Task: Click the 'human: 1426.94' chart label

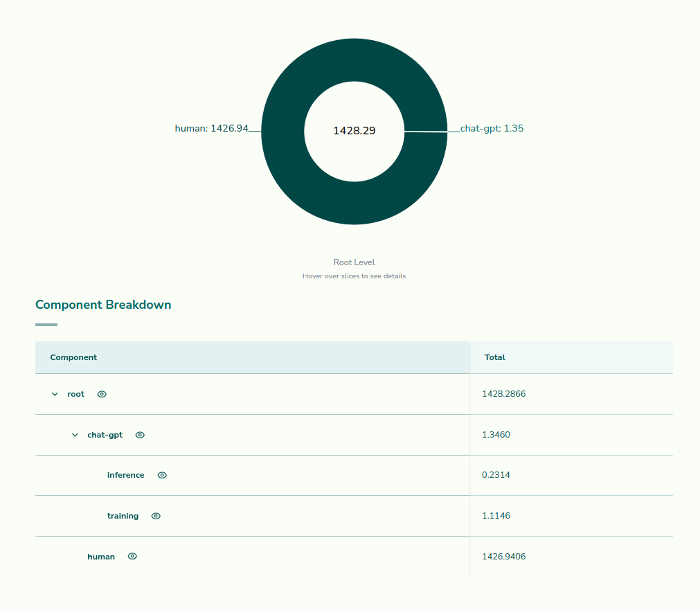Action: [211, 129]
